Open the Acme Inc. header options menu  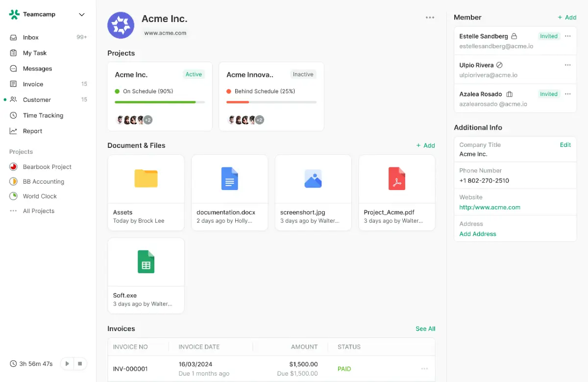pyautogui.click(x=430, y=18)
